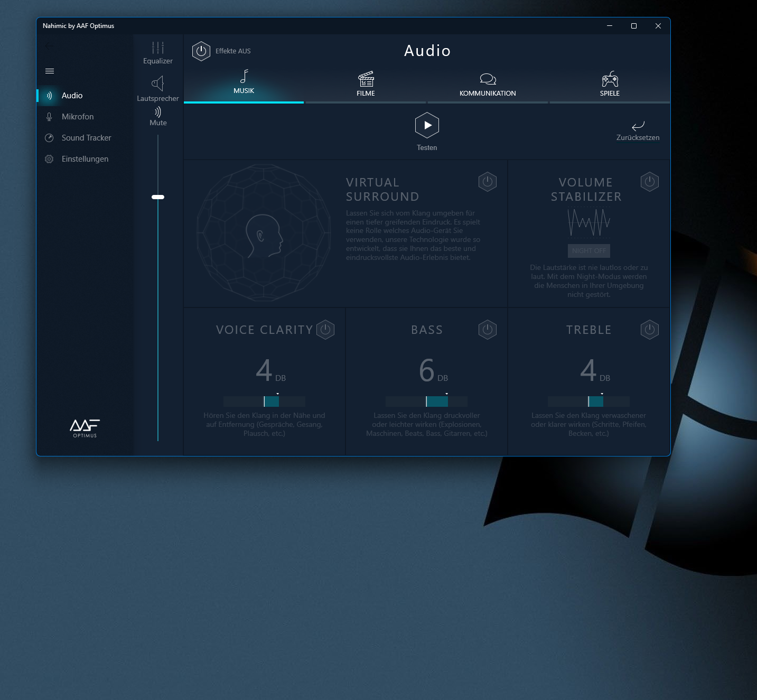
Task: Toggle Volume Stabilizer power button
Action: (650, 182)
